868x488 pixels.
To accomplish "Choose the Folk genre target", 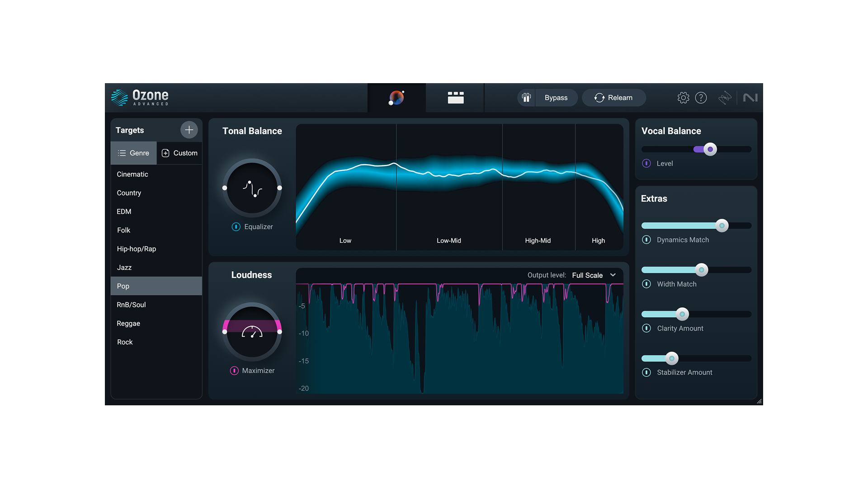I will (156, 230).
